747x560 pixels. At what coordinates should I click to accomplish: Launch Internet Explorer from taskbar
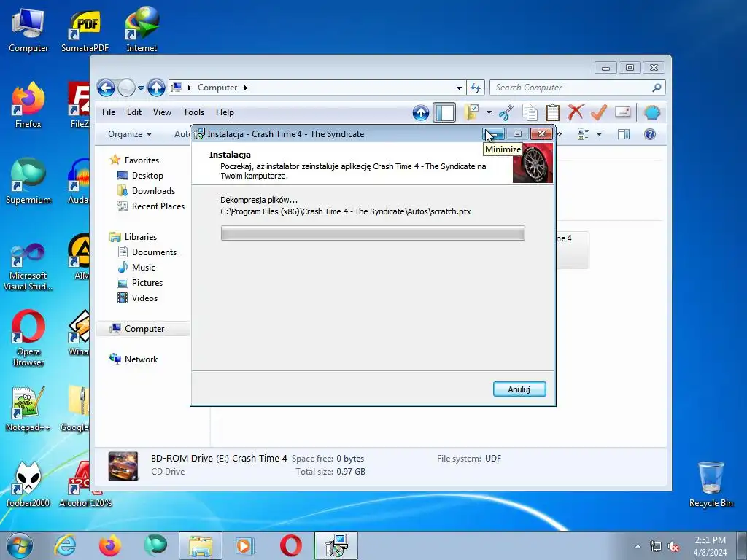[65, 545]
